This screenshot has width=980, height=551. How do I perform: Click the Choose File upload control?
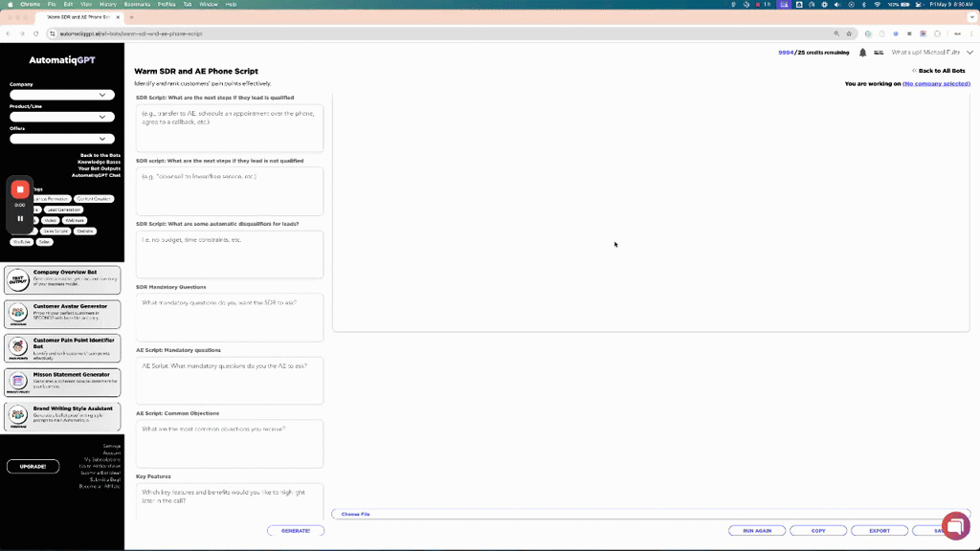(355, 514)
